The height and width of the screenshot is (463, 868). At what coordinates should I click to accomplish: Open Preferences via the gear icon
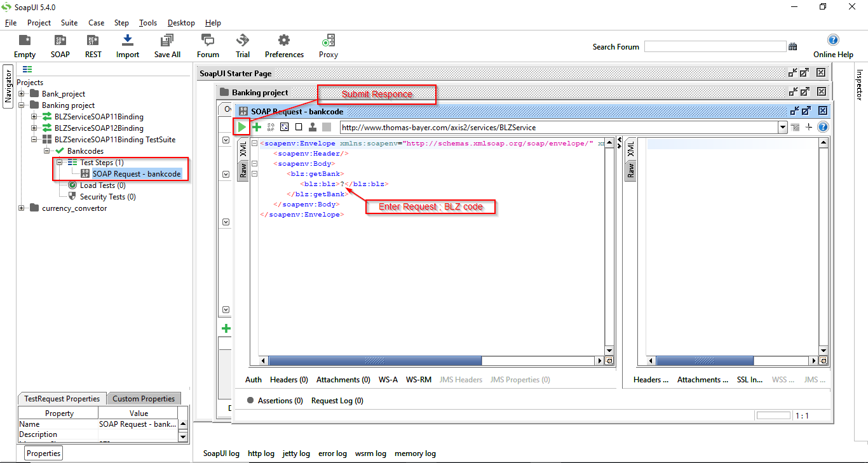283,44
